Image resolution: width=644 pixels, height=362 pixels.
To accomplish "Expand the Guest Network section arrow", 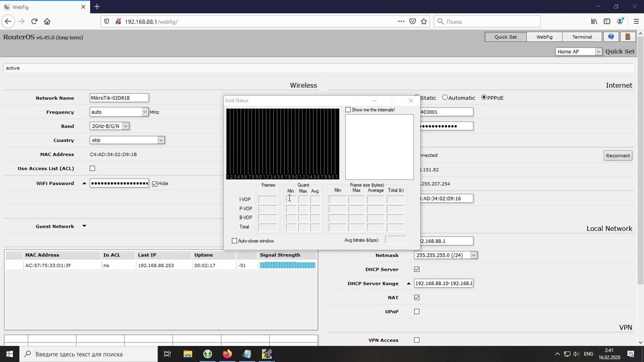I will 84,226.
